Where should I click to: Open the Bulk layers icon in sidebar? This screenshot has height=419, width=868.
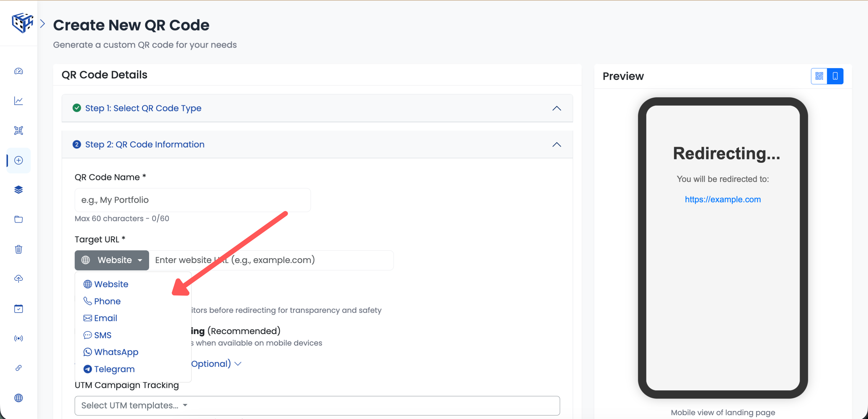point(18,189)
